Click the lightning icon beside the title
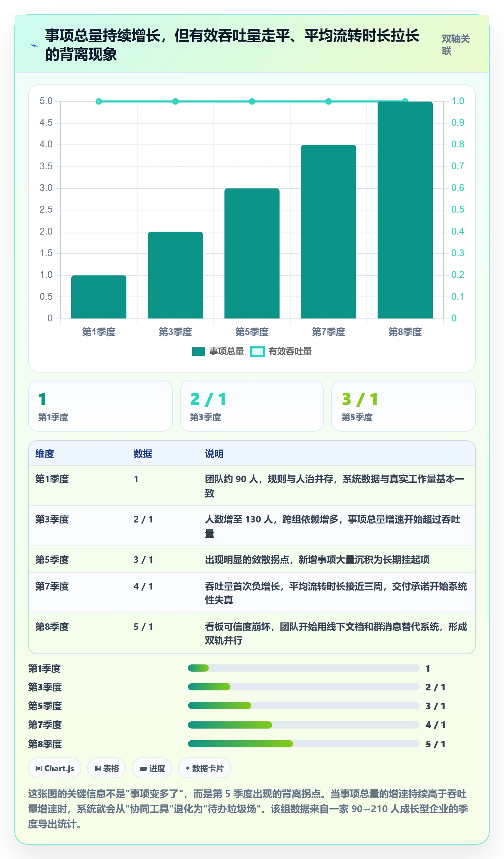The width and height of the screenshot is (504, 859). point(34,45)
